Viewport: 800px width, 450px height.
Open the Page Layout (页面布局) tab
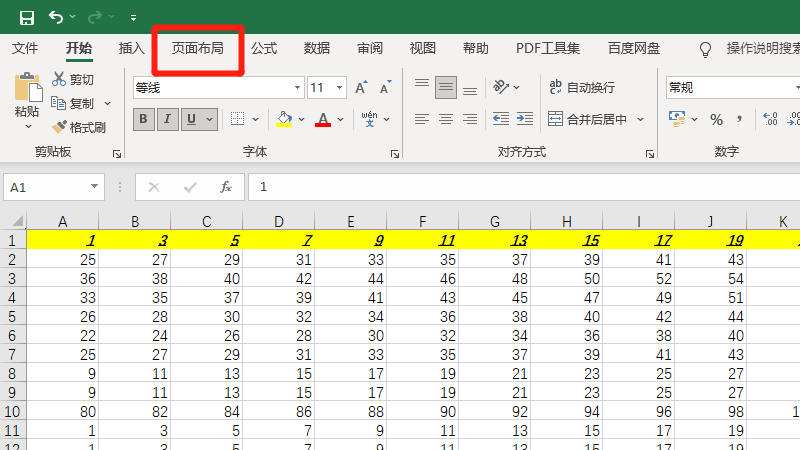[197, 48]
